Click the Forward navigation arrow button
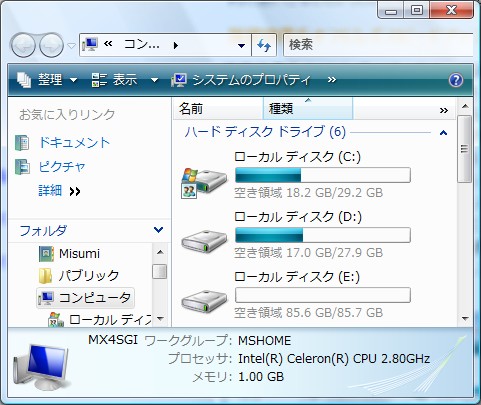The image size is (481, 405). (51, 45)
